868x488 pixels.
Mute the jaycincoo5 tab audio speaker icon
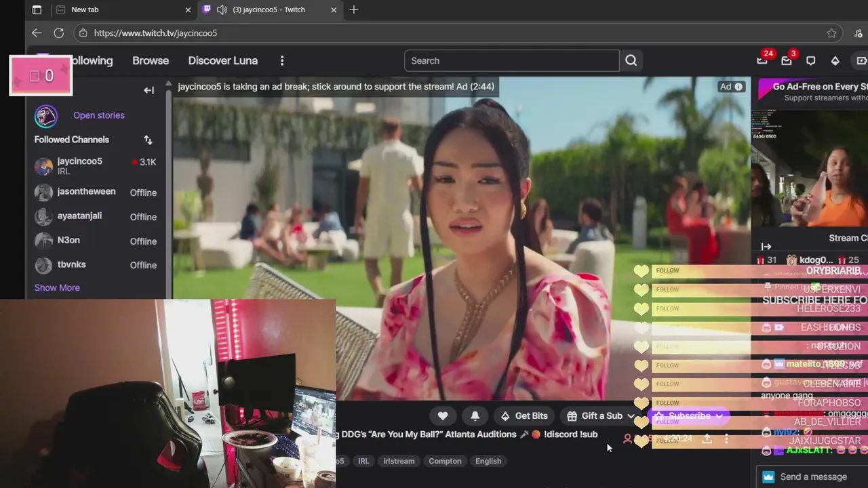coord(222,9)
